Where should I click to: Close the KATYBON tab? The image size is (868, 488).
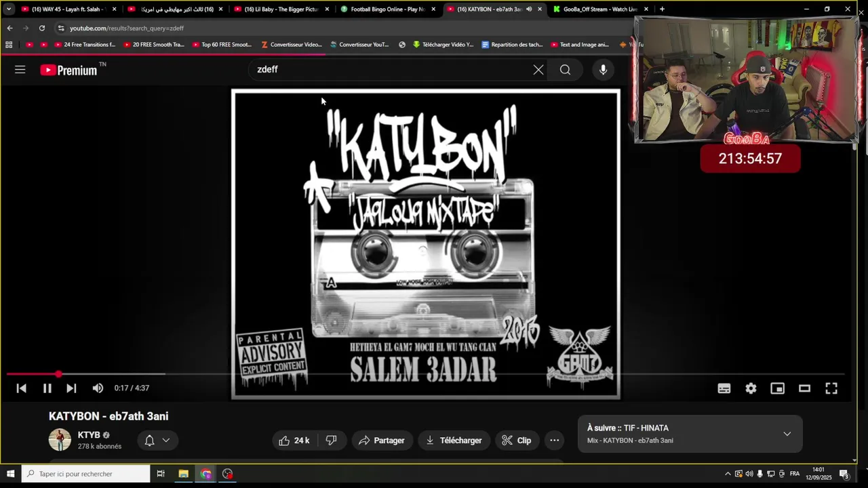click(540, 9)
